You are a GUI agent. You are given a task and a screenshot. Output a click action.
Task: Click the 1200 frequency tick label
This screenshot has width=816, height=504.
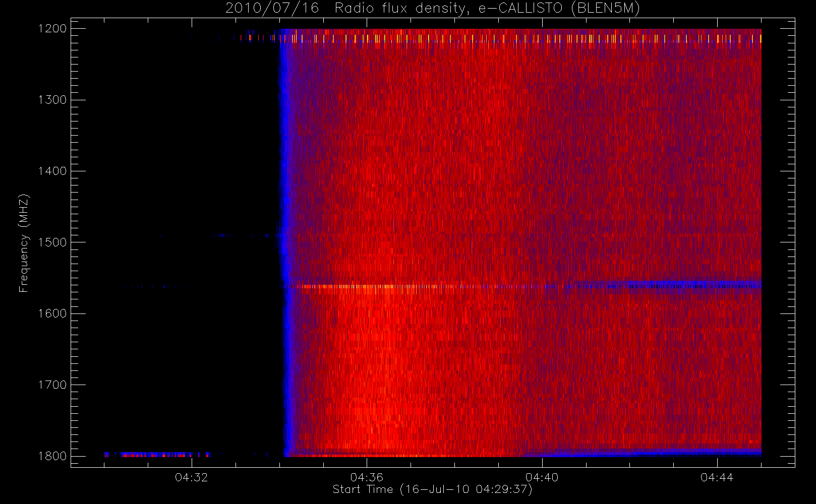pos(52,29)
